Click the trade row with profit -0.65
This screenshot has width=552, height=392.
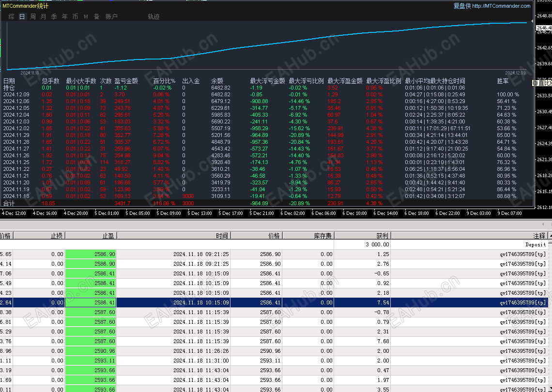[274, 273]
